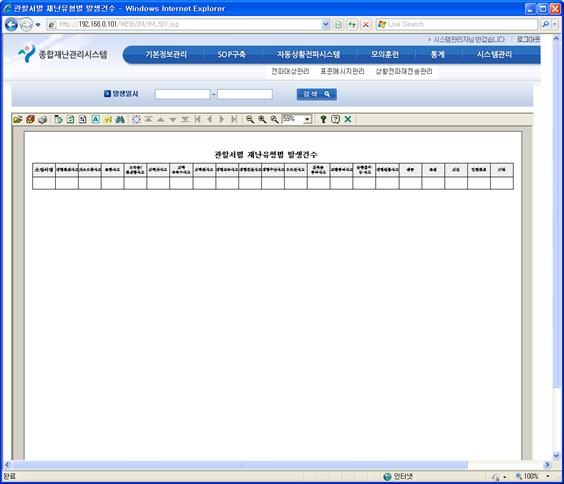Open the page zoom 100% dropdown in status bar
Viewport: 564px width, 484px height.
[548, 476]
